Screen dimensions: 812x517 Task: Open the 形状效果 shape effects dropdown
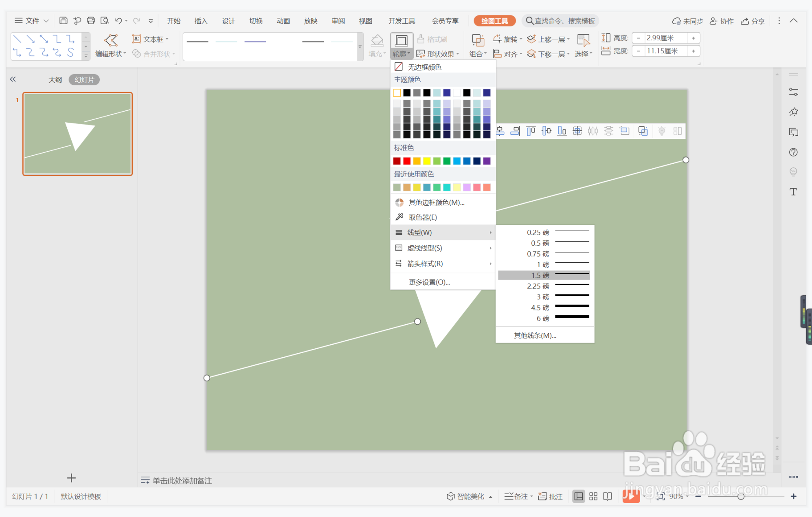tap(438, 54)
